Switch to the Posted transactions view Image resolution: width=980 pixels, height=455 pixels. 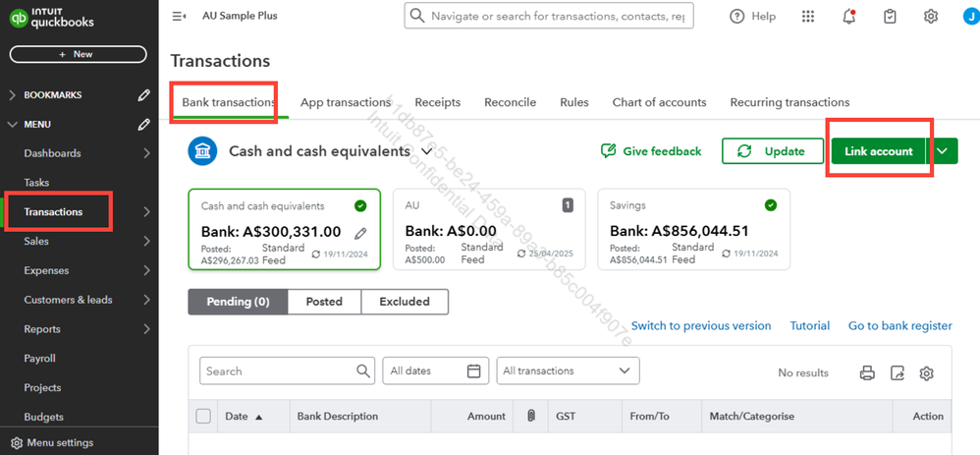[x=324, y=302]
